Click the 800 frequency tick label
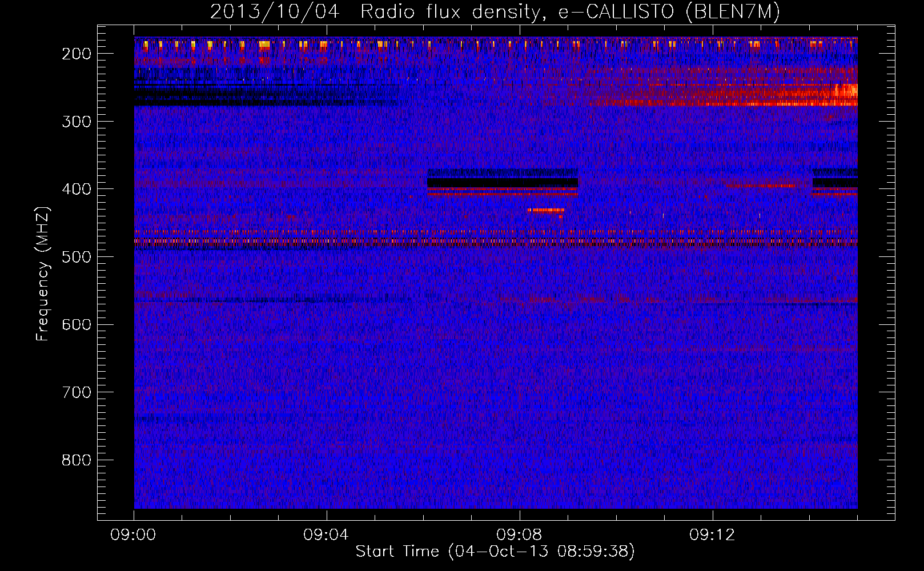This screenshot has height=571, width=924. point(76,460)
